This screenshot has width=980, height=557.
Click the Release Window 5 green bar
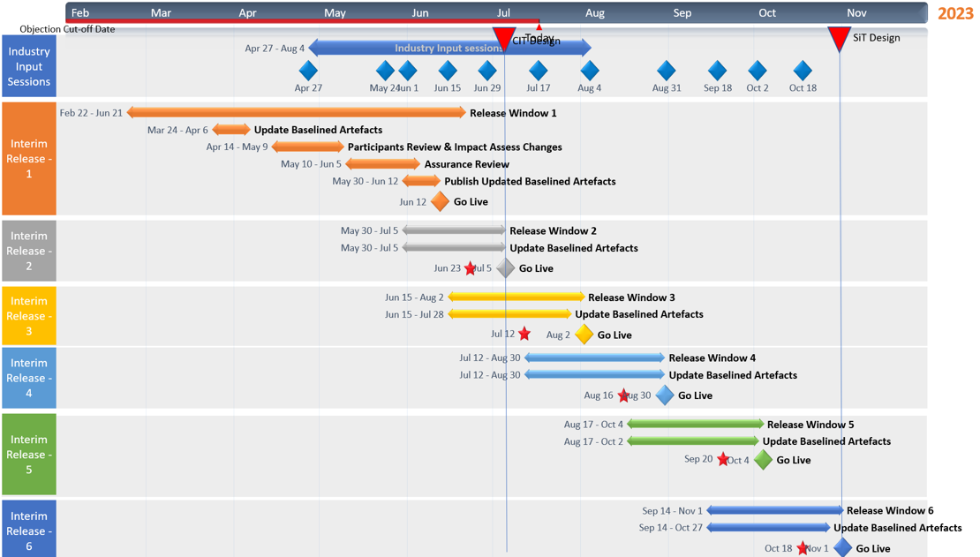[x=695, y=425]
